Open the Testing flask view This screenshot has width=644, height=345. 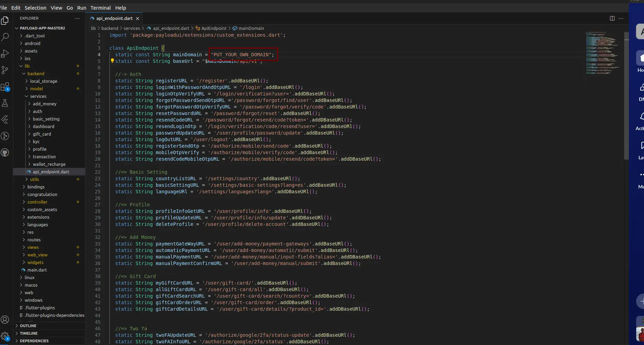(5, 103)
